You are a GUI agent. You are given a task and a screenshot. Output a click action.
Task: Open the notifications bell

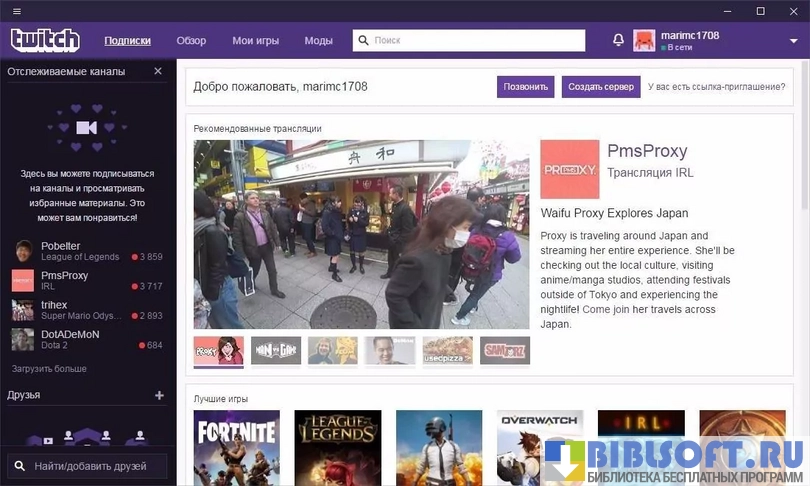pyautogui.click(x=618, y=40)
